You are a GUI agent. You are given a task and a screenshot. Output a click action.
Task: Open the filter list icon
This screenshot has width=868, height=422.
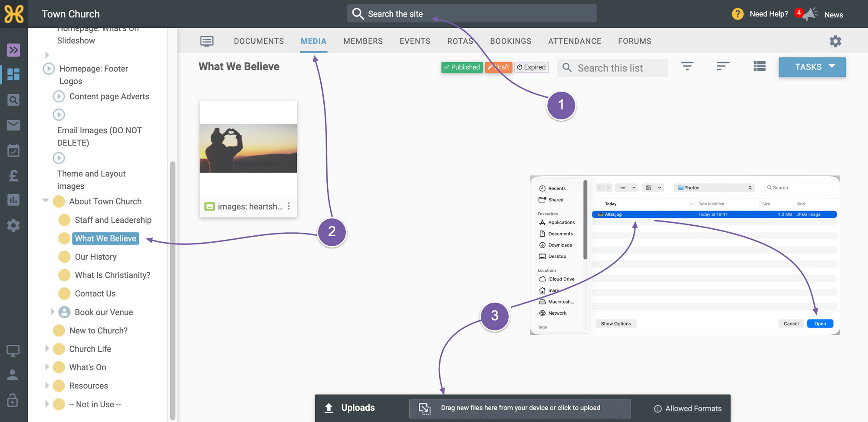[x=687, y=66]
